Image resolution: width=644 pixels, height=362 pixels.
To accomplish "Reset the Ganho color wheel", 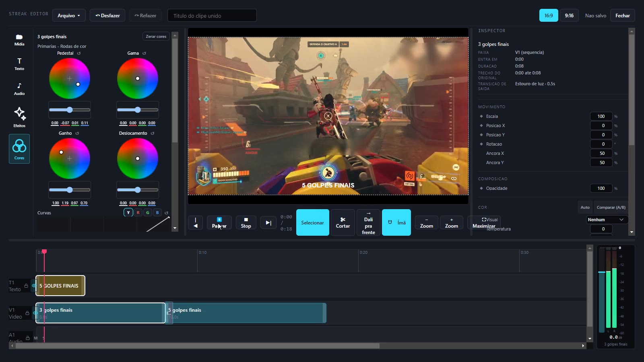I will click(x=77, y=133).
